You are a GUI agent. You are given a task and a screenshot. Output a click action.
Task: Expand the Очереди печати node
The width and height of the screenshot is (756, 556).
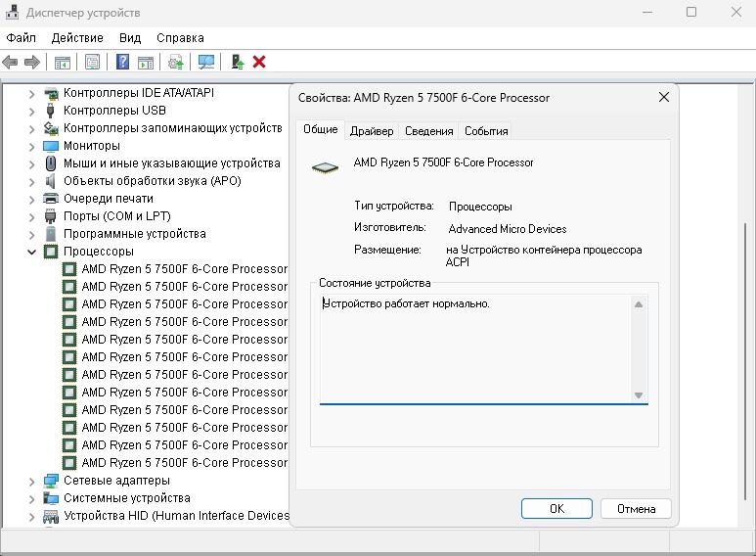[x=32, y=200]
